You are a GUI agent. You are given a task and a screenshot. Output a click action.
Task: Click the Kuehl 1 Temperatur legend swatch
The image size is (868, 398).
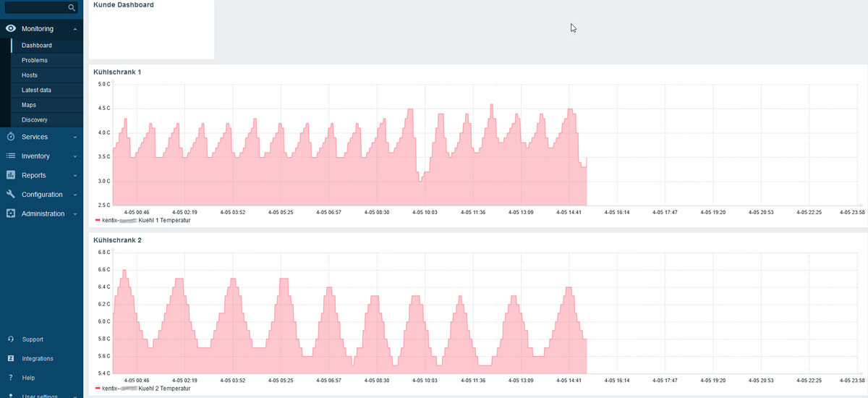pos(98,220)
